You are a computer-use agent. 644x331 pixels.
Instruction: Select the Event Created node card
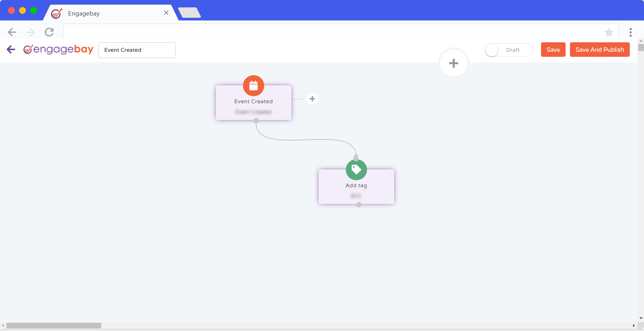pos(253,103)
